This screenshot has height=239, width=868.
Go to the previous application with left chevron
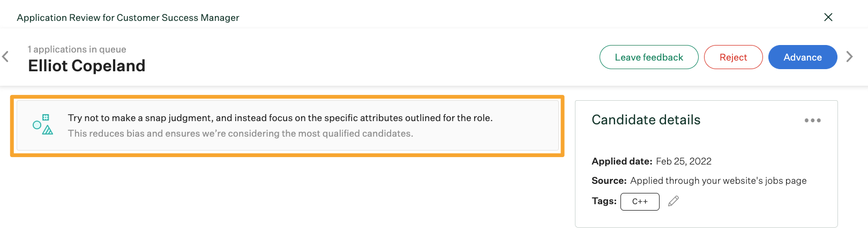coord(6,56)
